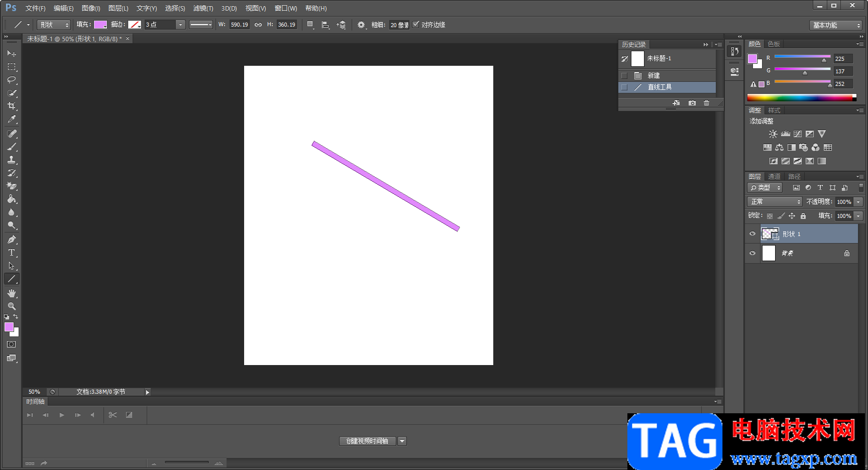
Task: Toggle pixel layer filter
Action: pyautogui.click(x=796, y=188)
